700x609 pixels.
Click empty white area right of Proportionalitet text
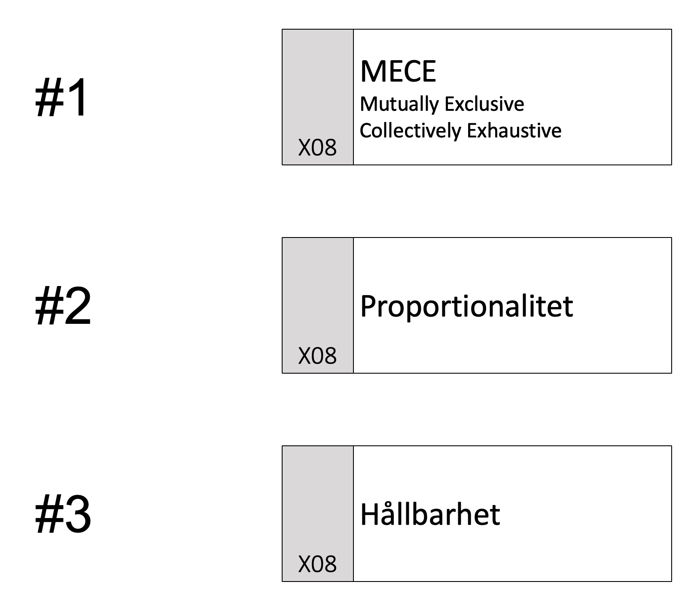[x=623, y=305]
